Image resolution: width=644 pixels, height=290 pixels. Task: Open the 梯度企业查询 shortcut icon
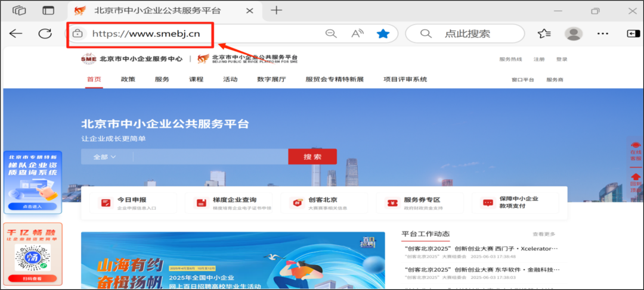point(202,202)
